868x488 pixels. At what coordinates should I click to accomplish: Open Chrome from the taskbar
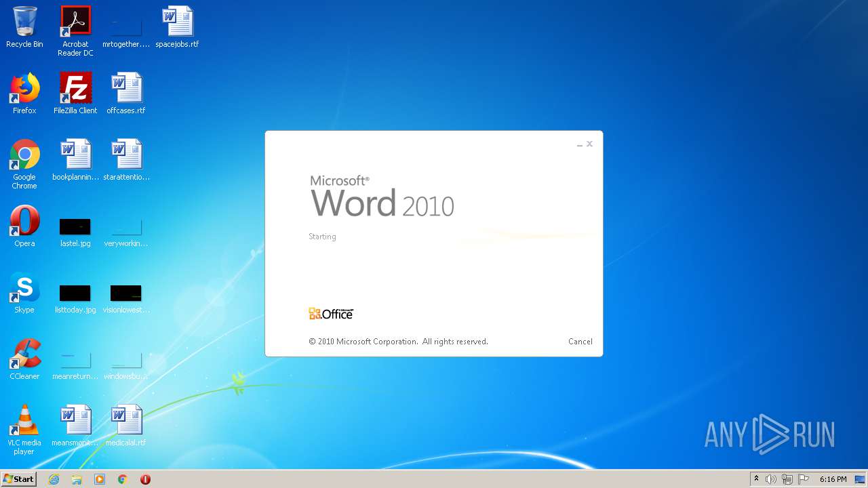[123, 479]
